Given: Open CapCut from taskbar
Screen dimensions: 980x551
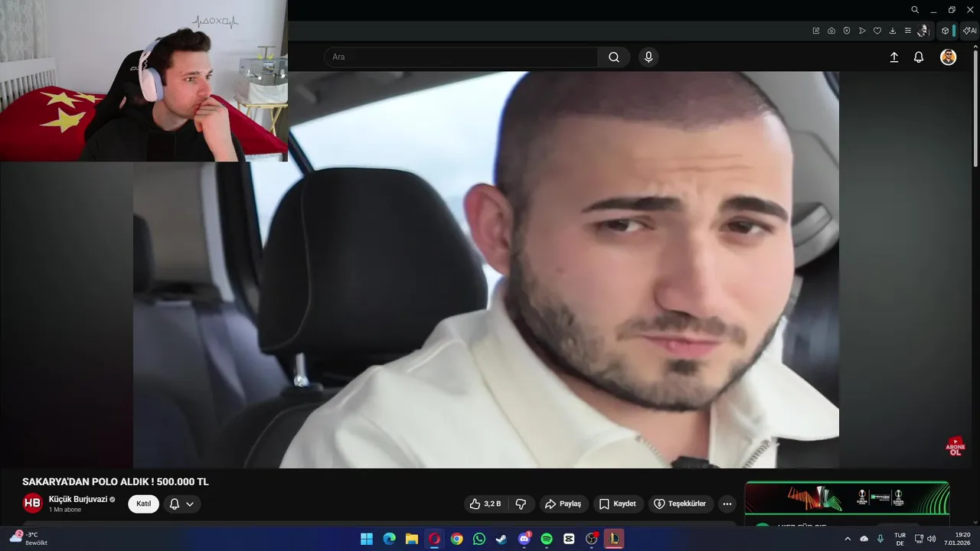Looking at the screenshot, I should point(569,539).
